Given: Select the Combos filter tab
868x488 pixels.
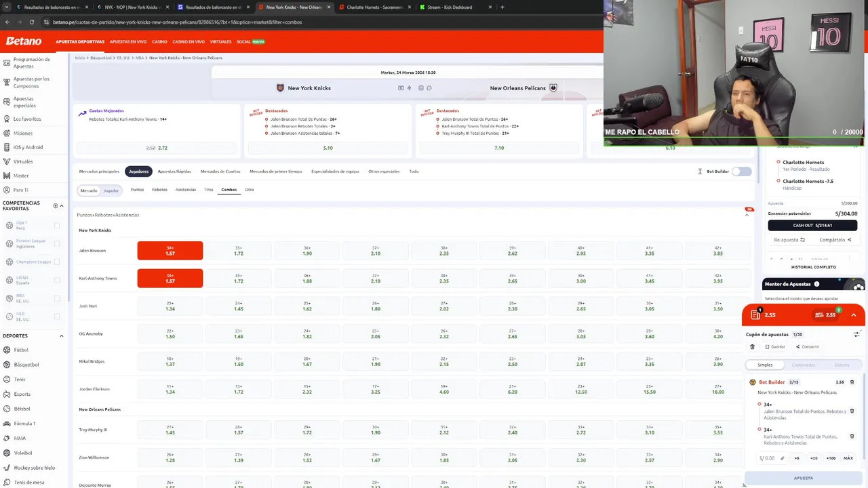Looking at the screenshot, I should [229, 190].
